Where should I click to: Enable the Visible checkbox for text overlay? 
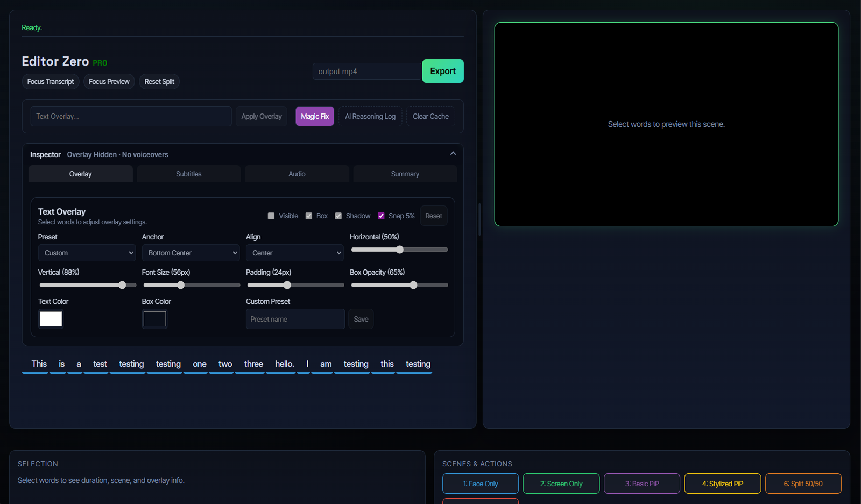(271, 216)
